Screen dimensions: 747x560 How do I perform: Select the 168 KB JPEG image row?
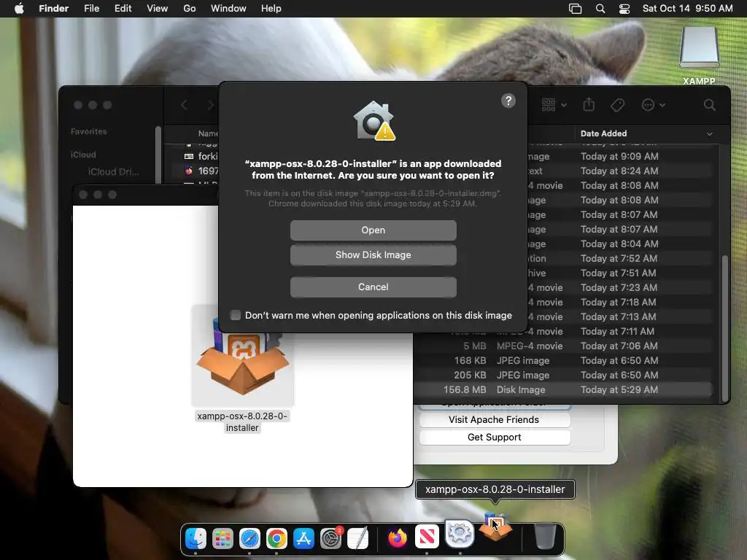(562, 360)
